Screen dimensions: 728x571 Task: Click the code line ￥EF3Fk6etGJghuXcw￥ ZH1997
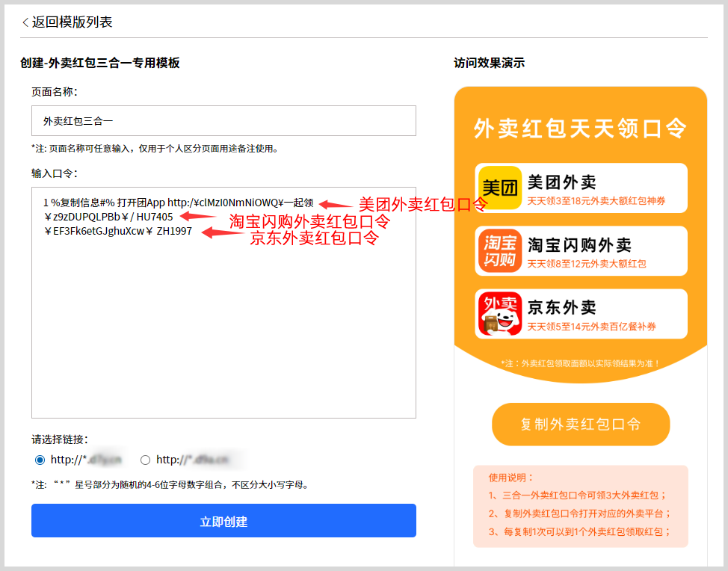coord(117,231)
